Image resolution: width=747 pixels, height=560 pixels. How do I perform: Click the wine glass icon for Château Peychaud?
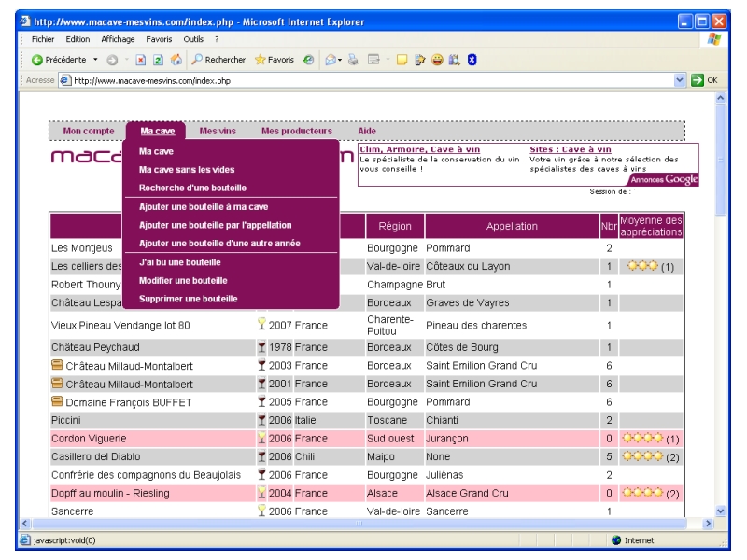click(261, 347)
